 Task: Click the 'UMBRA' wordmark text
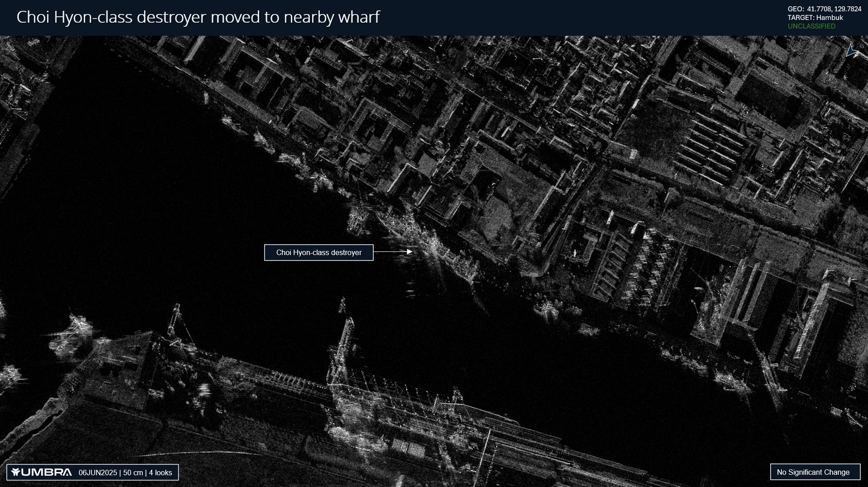point(47,472)
